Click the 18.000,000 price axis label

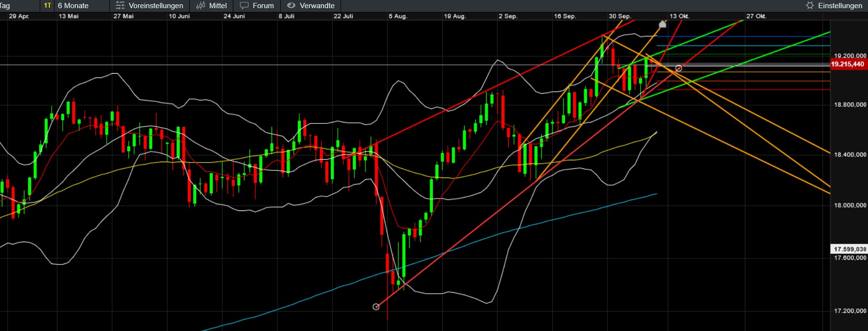tap(850, 206)
